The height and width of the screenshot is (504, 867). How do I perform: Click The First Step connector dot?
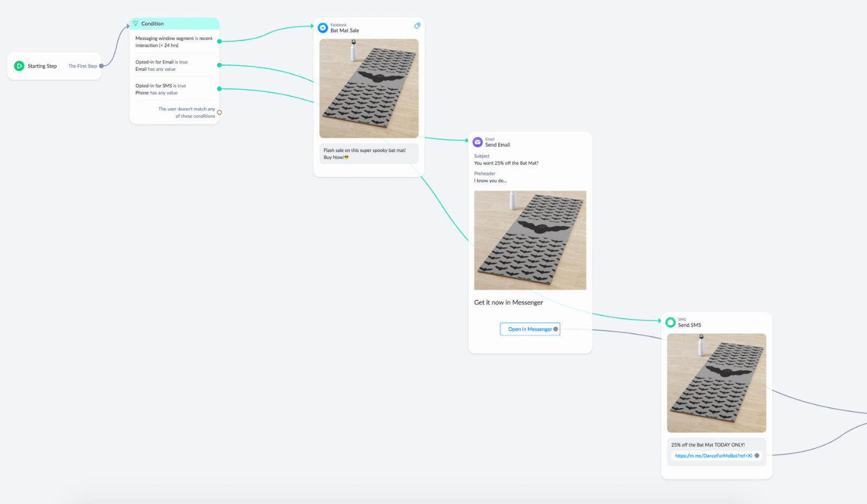tap(101, 66)
